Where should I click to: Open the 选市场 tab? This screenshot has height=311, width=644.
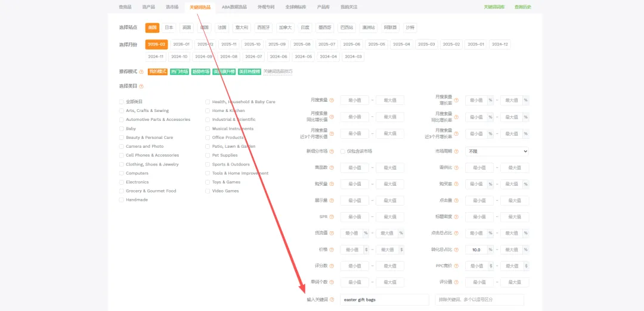point(172,7)
